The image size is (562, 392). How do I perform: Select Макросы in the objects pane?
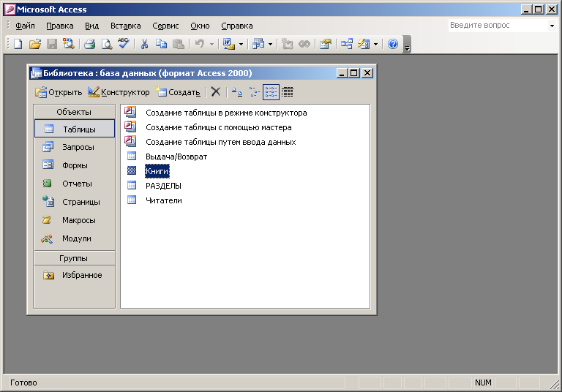pyautogui.click(x=75, y=220)
